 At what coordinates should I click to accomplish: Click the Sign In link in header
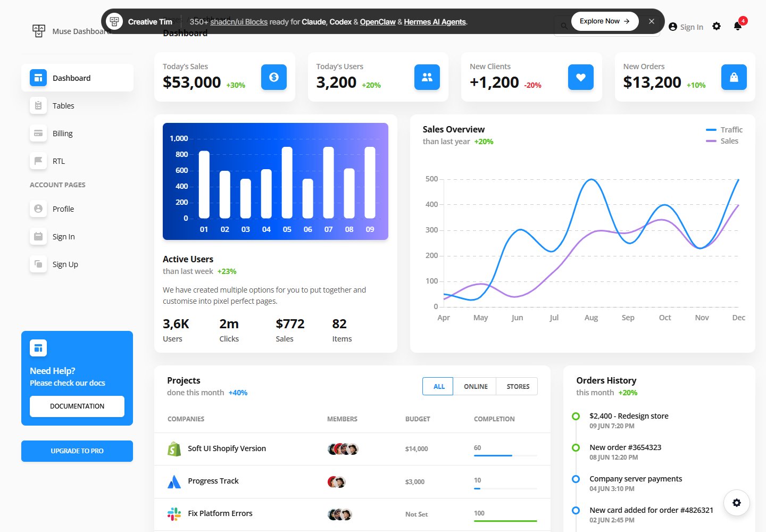point(686,27)
